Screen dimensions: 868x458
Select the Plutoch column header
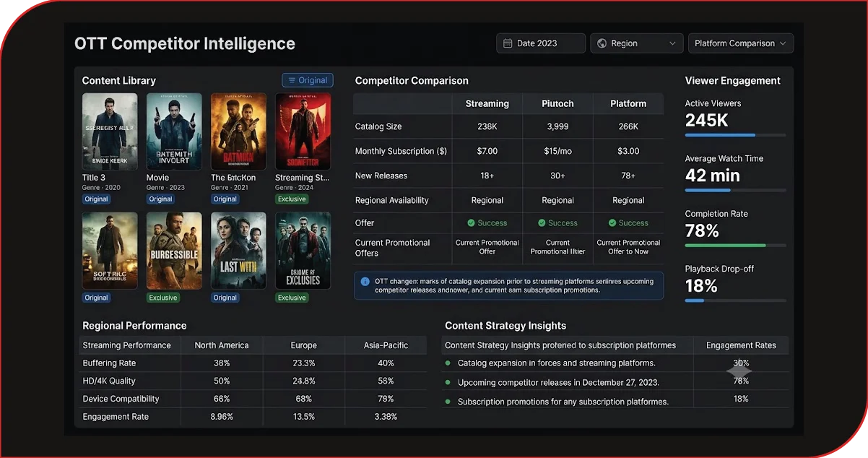point(557,103)
